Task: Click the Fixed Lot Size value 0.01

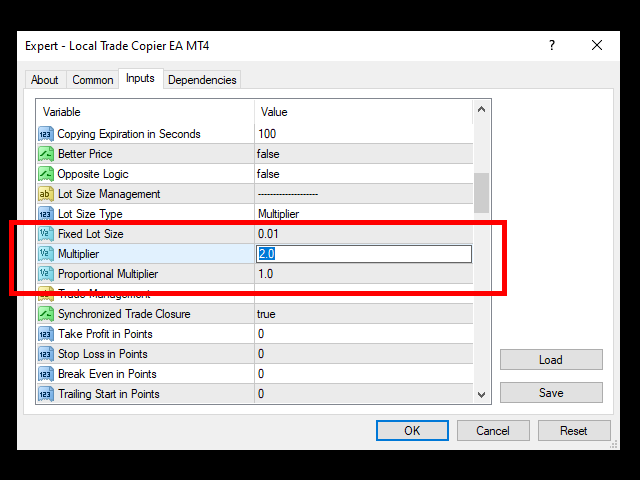Action: point(268,234)
